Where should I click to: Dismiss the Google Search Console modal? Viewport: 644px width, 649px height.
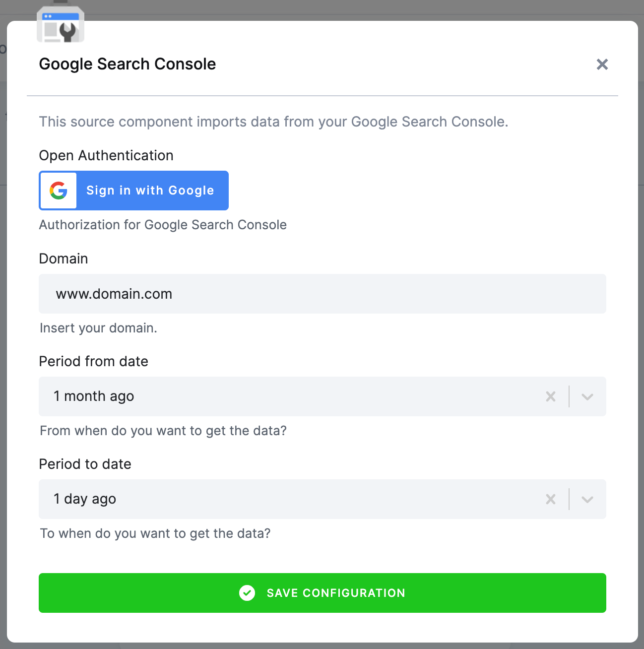602,64
